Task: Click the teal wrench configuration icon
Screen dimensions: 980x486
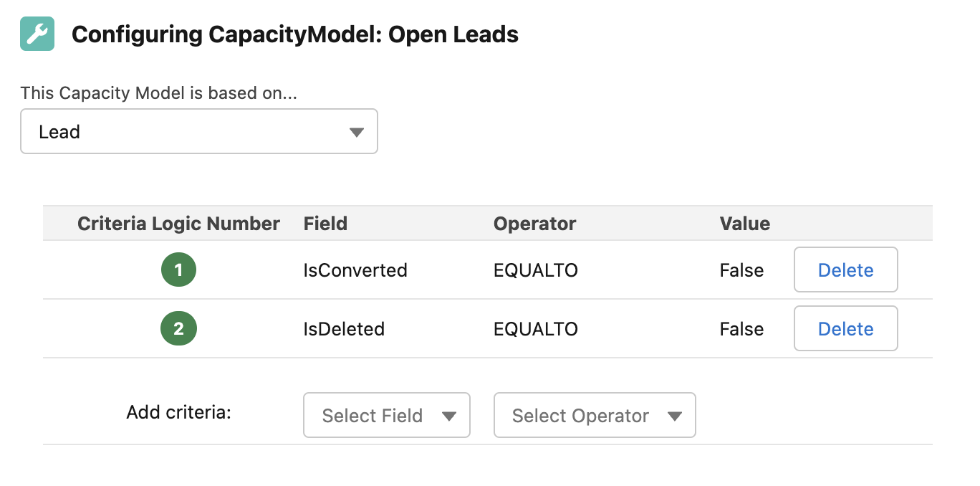Action: point(37,34)
